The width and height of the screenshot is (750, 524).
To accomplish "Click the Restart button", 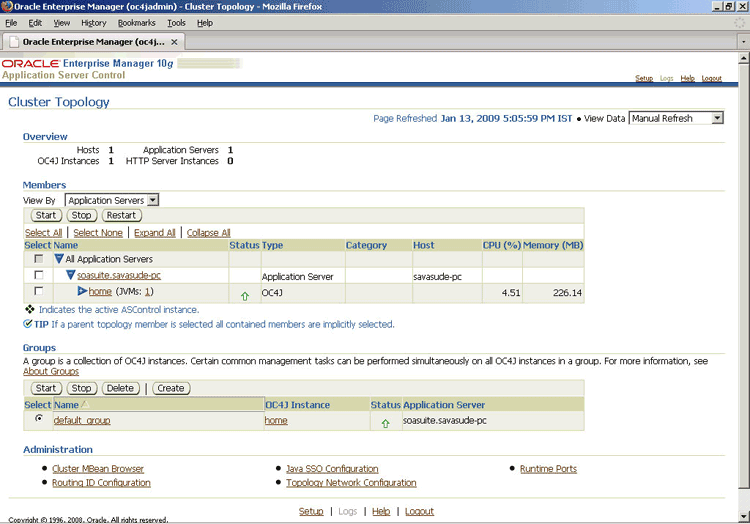I will pyautogui.click(x=121, y=215).
